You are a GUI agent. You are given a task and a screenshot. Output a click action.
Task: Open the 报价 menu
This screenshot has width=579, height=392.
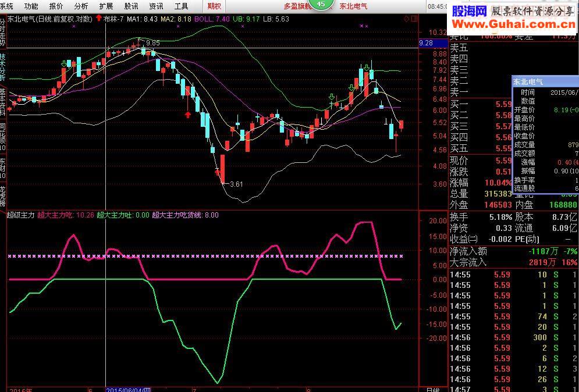56,6
